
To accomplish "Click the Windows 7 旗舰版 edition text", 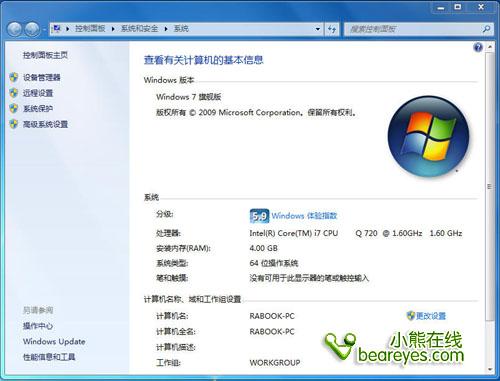I will (x=189, y=97).
